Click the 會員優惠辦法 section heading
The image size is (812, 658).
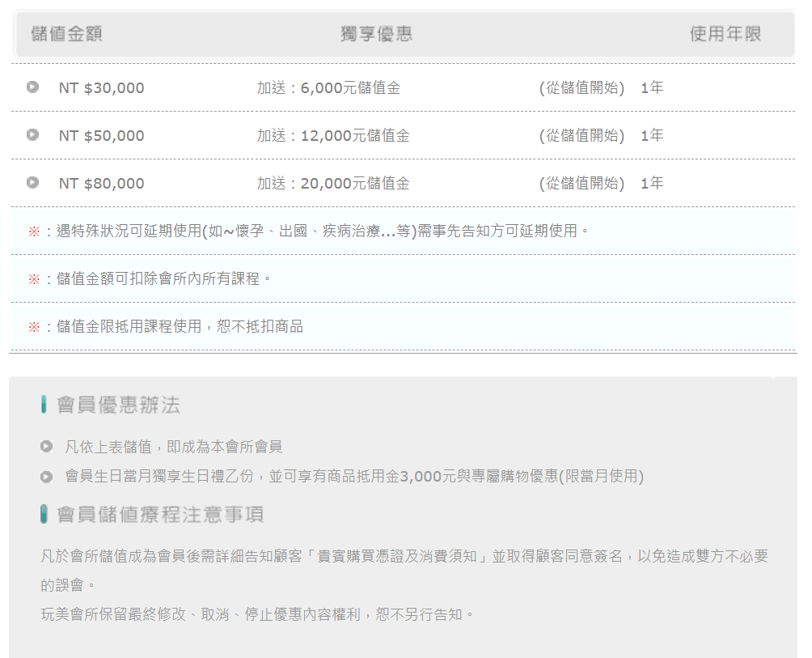pos(118,405)
